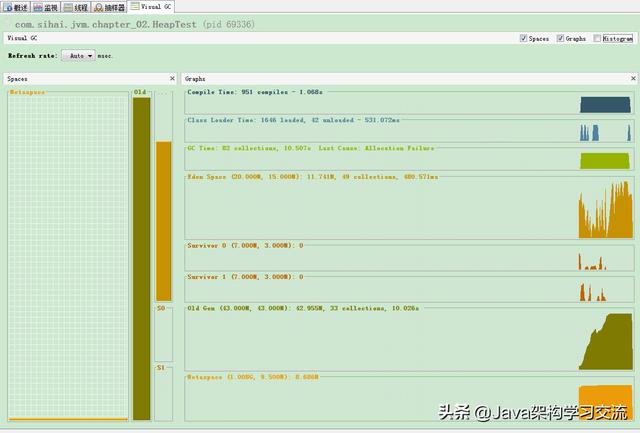This screenshot has width=640, height=433.
Task: Click the Survivor 0 graph
Action: coord(409,259)
